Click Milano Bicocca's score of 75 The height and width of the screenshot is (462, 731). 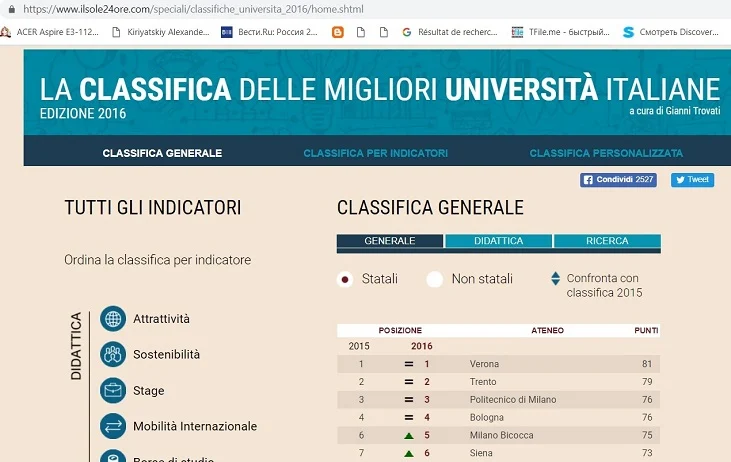tap(647, 435)
